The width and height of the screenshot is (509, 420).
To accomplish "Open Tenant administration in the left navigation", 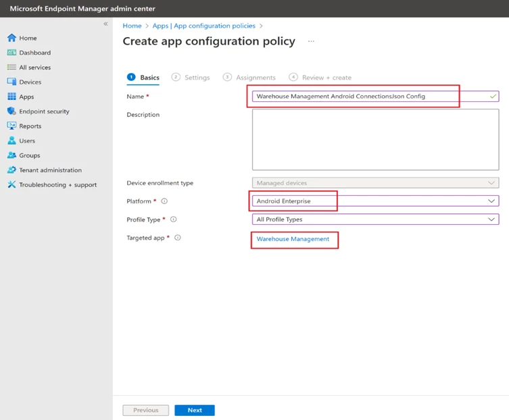I will 50,170.
